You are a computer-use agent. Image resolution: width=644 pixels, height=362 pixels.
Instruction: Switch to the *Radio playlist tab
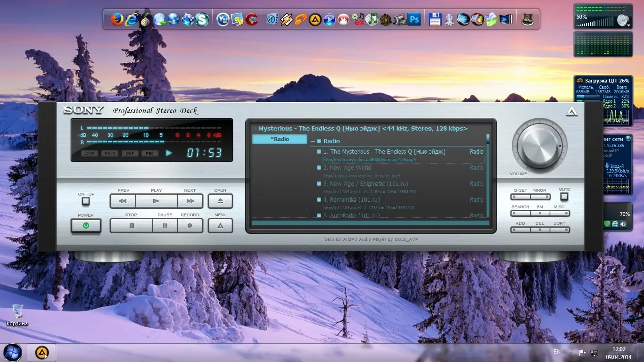tap(280, 139)
